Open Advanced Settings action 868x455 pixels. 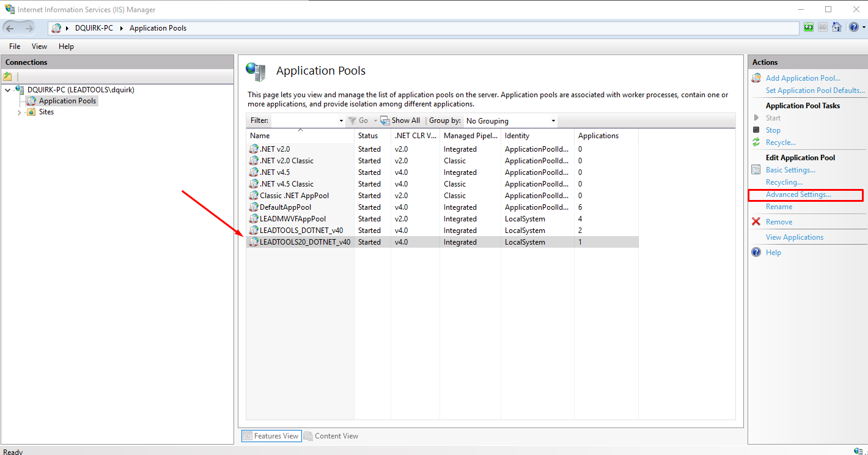798,194
